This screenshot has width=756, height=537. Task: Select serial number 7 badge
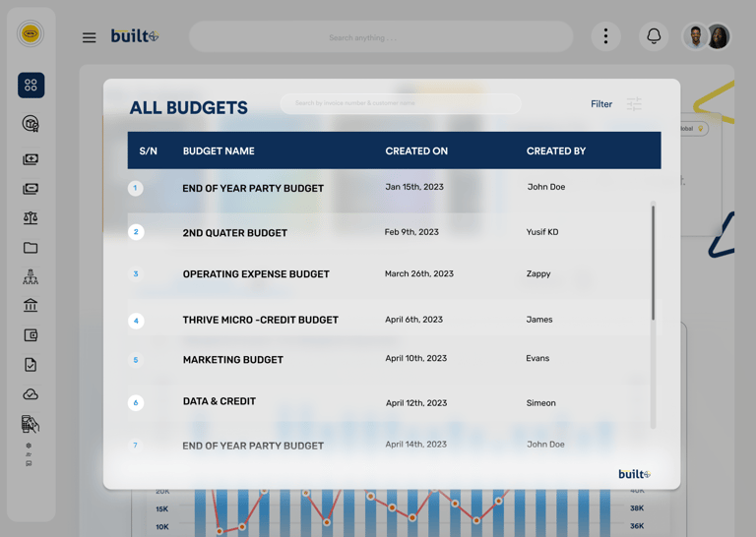pyautogui.click(x=135, y=445)
